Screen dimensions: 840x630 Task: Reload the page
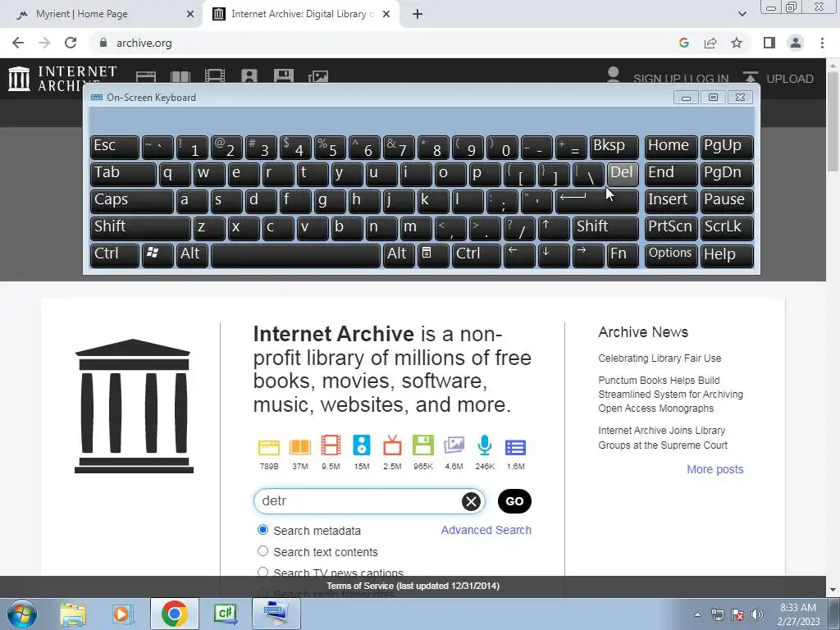[x=71, y=43]
